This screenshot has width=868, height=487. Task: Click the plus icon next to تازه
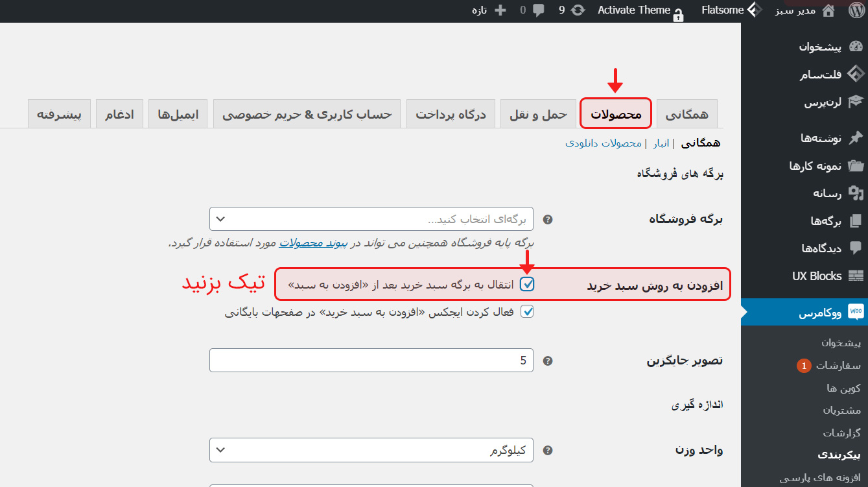pos(500,10)
